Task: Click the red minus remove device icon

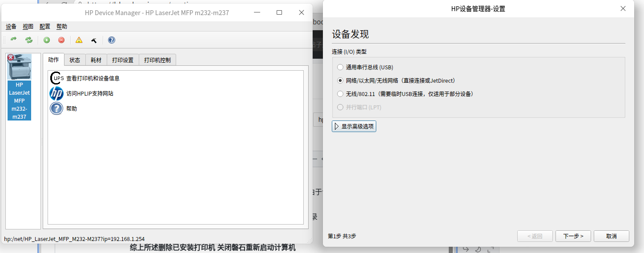Action: tap(61, 40)
